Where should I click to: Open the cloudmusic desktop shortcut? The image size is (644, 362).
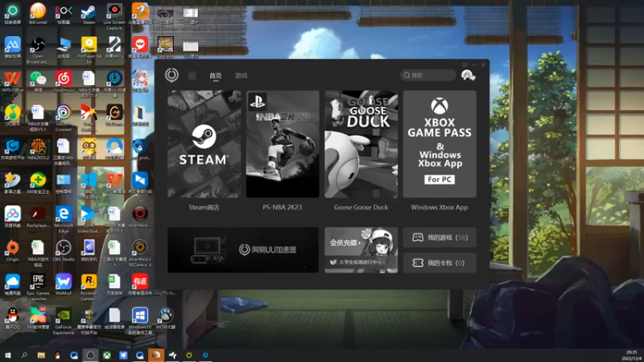point(64,81)
